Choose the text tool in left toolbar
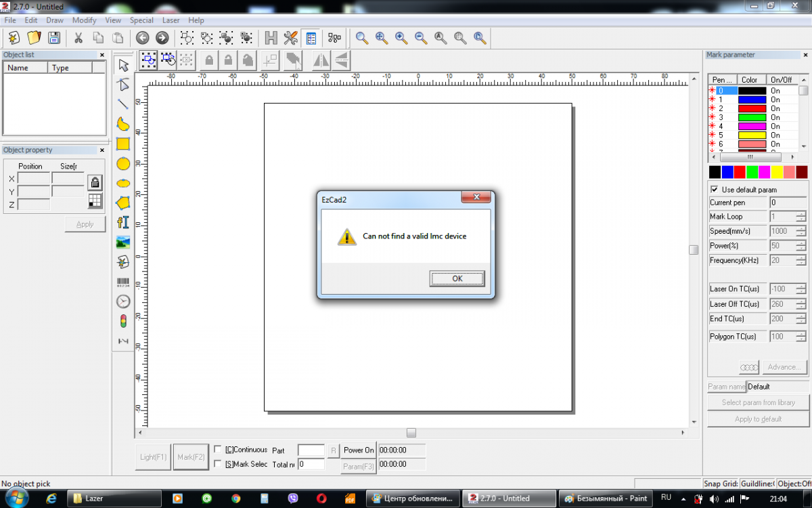The width and height of the screenshot is (812, 508). click(x=123, y=222)
